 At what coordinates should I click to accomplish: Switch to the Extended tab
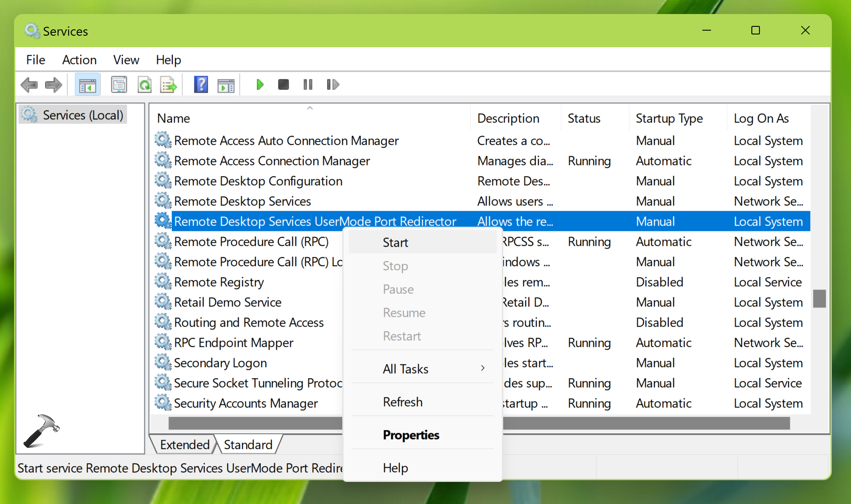click(184, 444)
